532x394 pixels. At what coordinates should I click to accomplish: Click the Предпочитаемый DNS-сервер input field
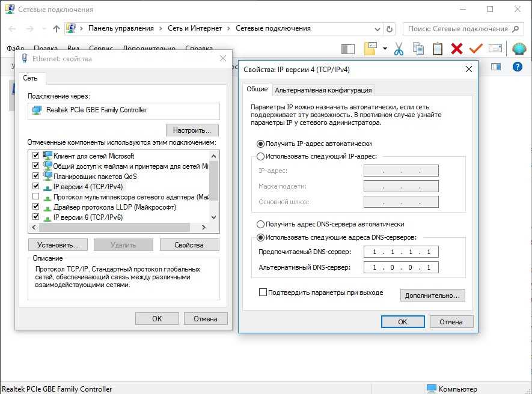coord(401,252)
